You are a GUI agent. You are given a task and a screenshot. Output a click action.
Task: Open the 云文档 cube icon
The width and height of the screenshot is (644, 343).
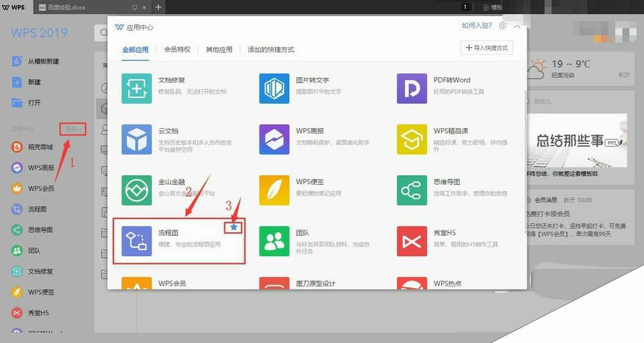(137, 139)
